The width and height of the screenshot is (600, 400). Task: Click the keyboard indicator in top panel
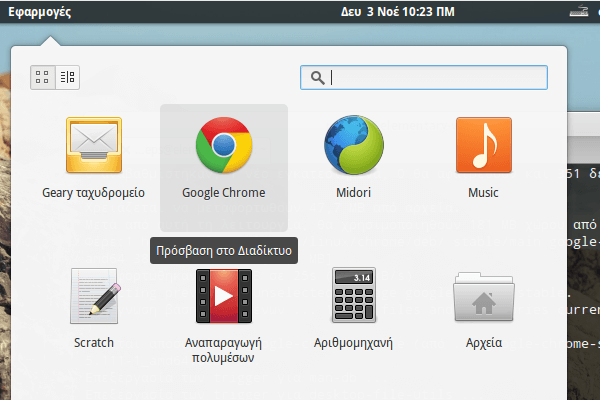pos(579,11)
